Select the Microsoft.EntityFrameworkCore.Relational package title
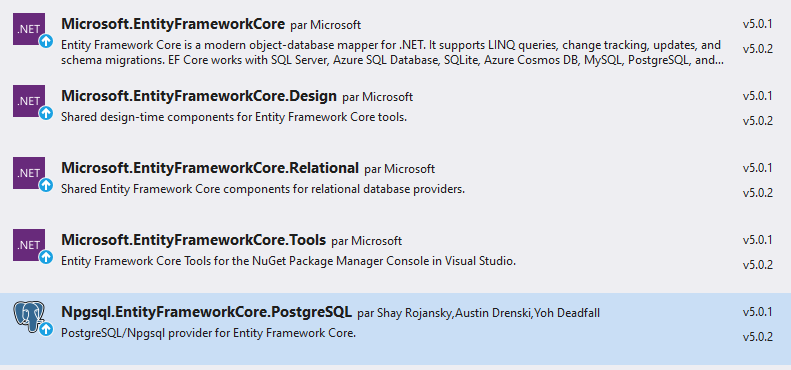Viewport: 791px width, 370px height. click(x=210, y=168)
